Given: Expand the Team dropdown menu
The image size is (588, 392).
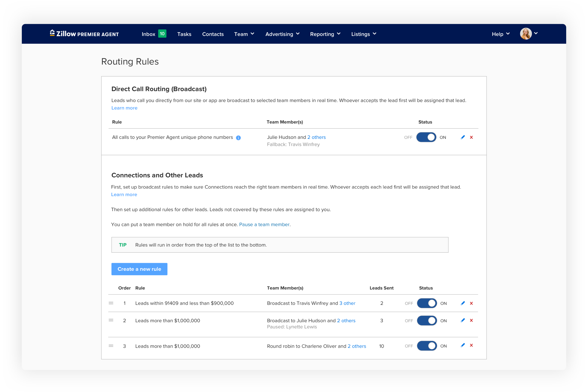Looking at the screenshot, I should click(244, 34).
